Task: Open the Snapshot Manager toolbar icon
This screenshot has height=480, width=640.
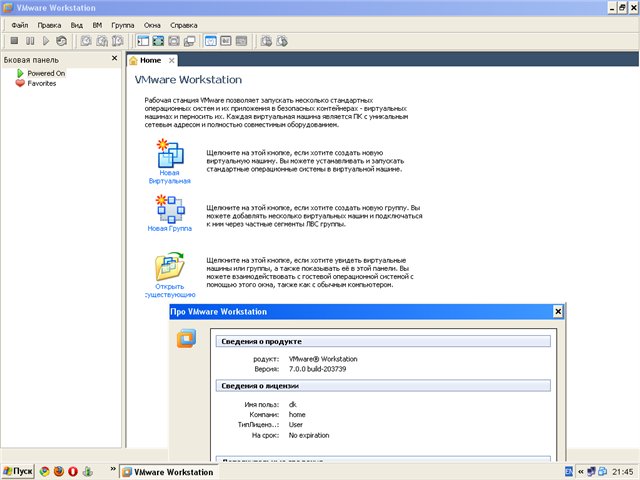Action: tap(118, 41)
